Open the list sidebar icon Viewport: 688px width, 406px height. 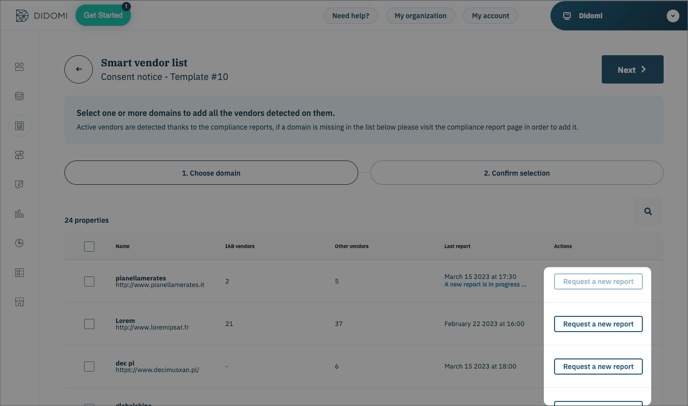coord(19,273)
